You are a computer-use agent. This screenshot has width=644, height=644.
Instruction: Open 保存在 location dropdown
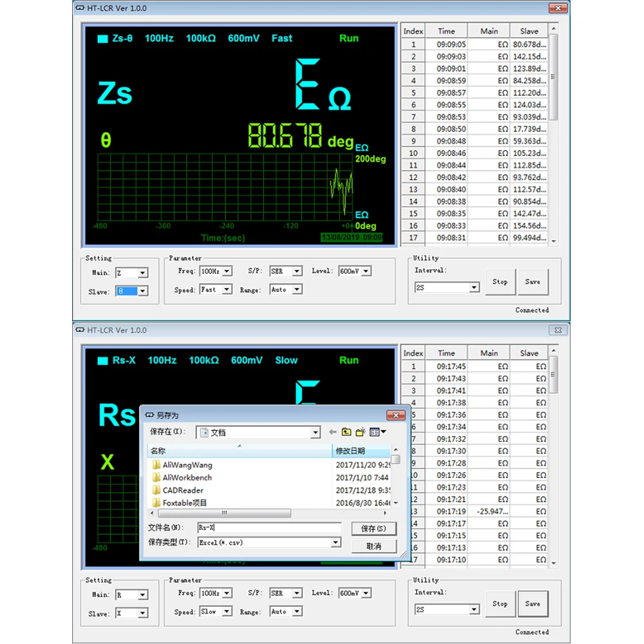pyautogui.click(x=315, y=433)
